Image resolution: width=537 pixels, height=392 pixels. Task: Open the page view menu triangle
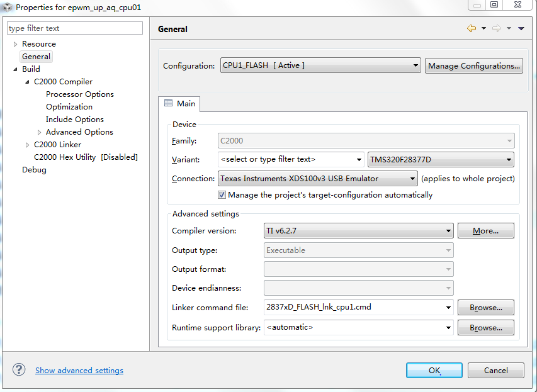pos(521,28)
